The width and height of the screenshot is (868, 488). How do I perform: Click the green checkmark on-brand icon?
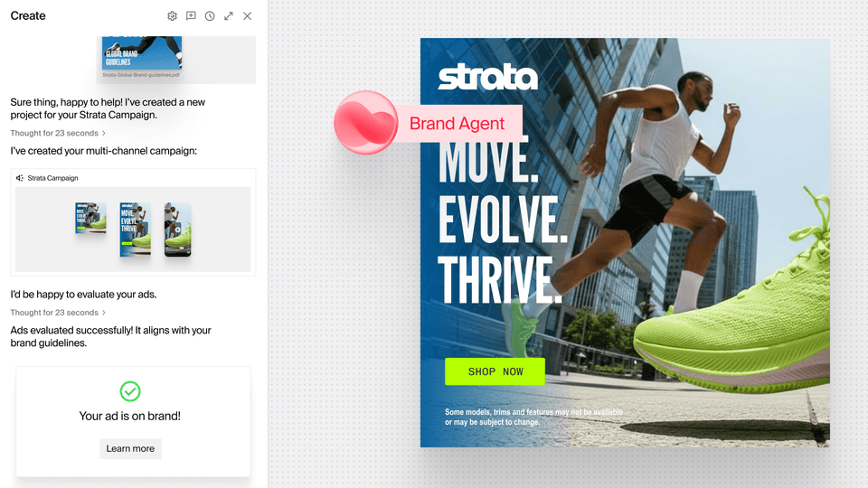coord(131,390)
